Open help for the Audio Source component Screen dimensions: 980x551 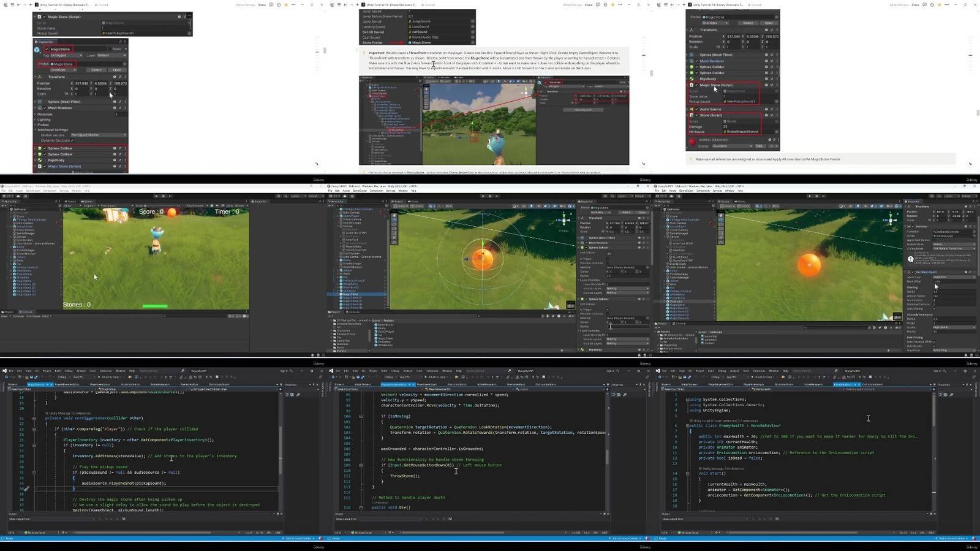click(766, 109)
